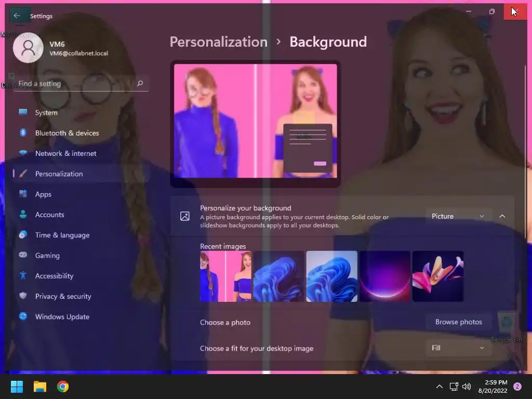The width and height of the screenshot is (532, 399).
Task: Go back to Personalization breadcrumb
Action: 219,42
